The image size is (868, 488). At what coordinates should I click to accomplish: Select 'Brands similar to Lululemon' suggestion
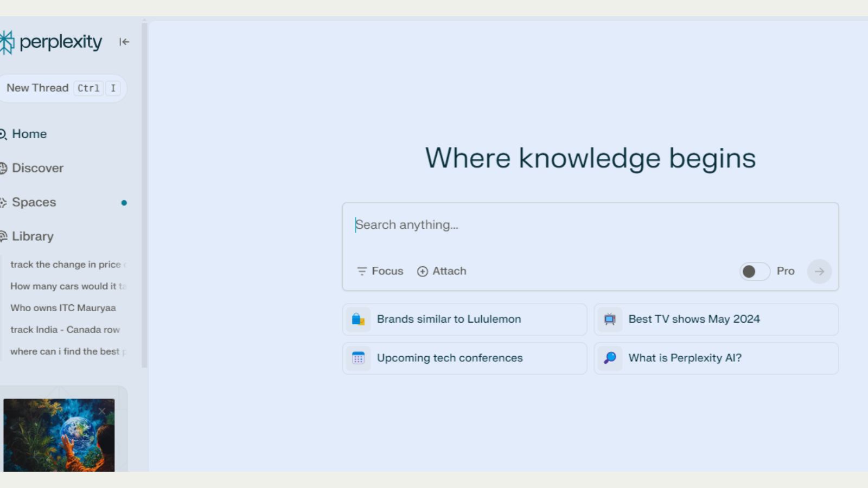point(449,319)
